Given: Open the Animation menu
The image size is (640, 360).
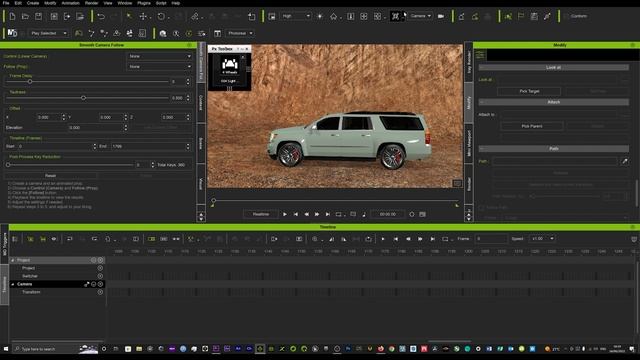Looking at the screenshot, I should [71, 3].
